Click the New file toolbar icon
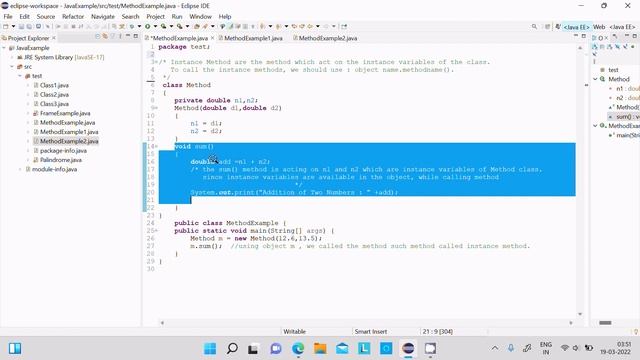The width and height of the screenshot is (640, 360). point(6,26)
